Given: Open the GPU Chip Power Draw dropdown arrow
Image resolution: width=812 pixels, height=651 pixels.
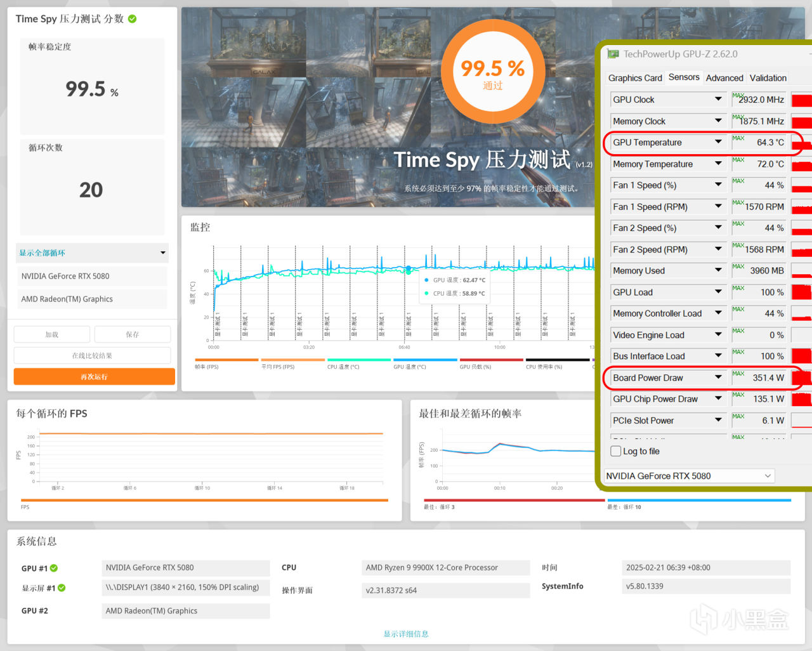Looking at the screenshot, I should (718, 398).
